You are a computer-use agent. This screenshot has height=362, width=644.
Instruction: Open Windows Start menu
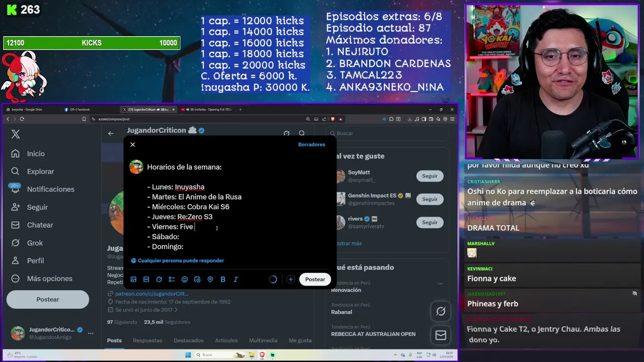tap(188, 355)
